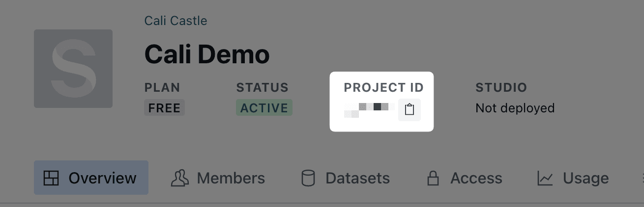Click the blurred project ID value
Viewport: 644px width, 207px height.
coord(369,109)
